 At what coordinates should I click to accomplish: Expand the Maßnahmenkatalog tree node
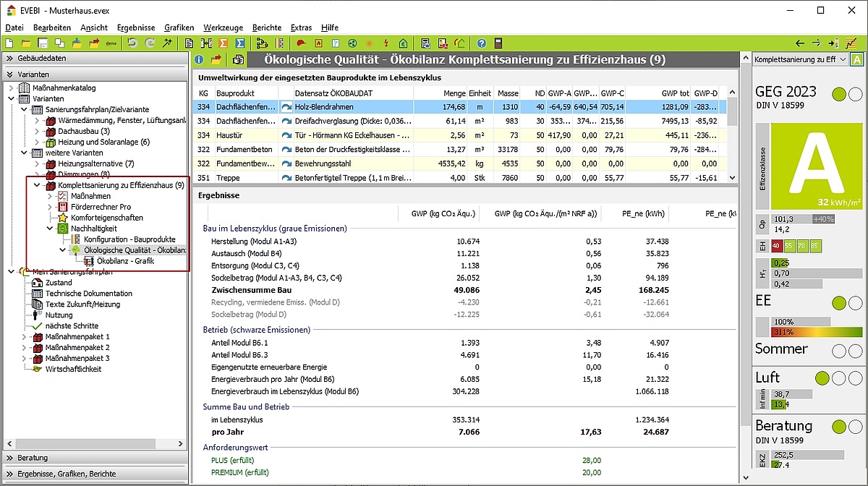pos(12,88)
